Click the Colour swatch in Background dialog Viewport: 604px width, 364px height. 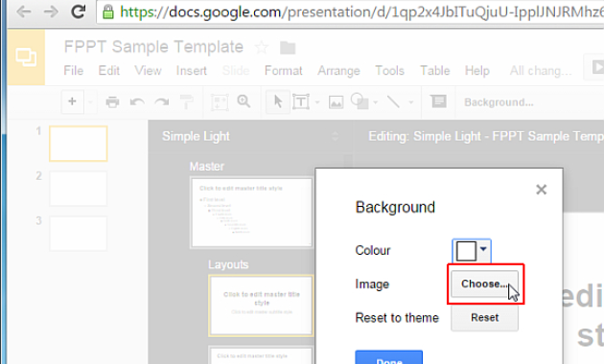tap(466, 251)
